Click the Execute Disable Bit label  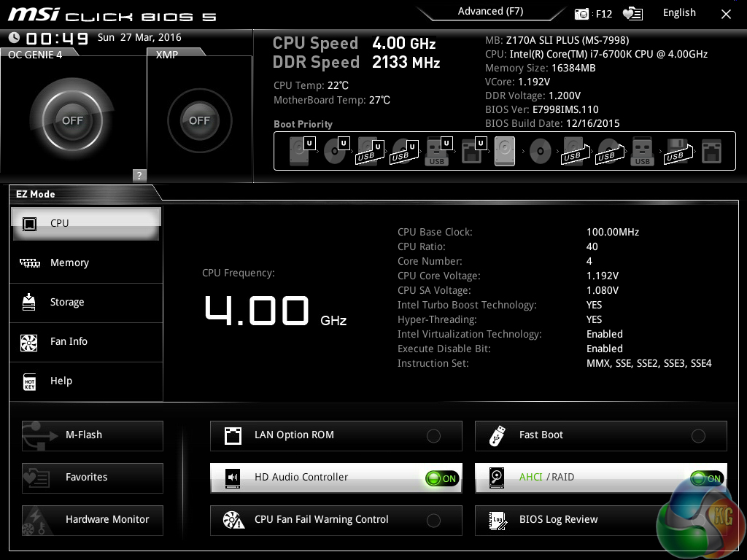[444, 349]
